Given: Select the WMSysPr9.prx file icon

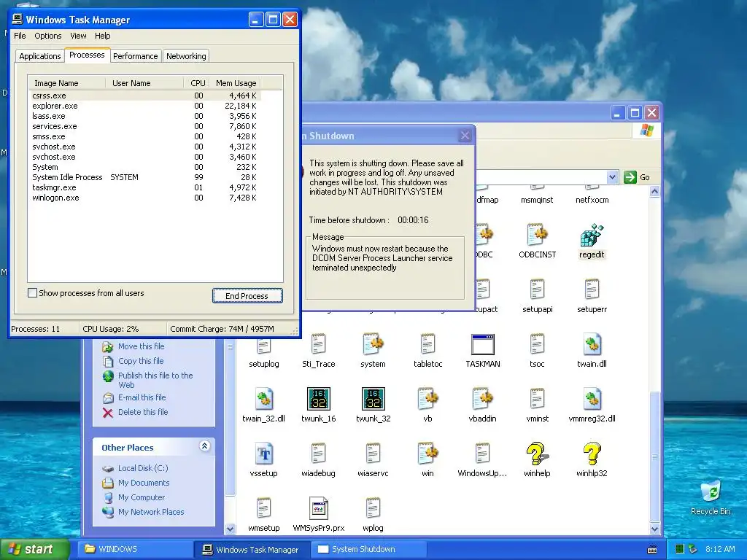Looking at the screenshot, I should tap(318, 508).
